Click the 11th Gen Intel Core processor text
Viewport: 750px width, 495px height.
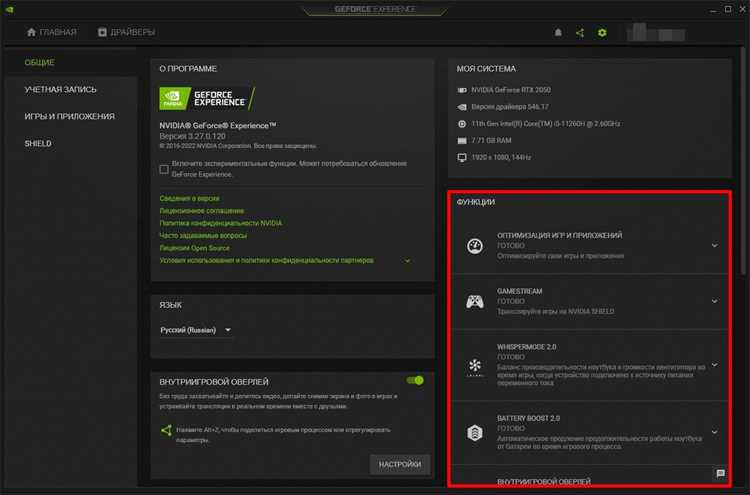coord(546,124)
